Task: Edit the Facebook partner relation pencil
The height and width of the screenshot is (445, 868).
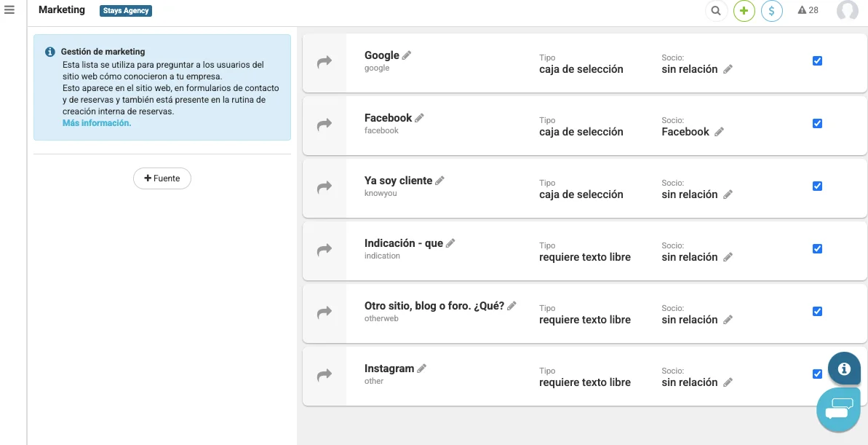Action: pyautogui.click(x=720, y=132)
